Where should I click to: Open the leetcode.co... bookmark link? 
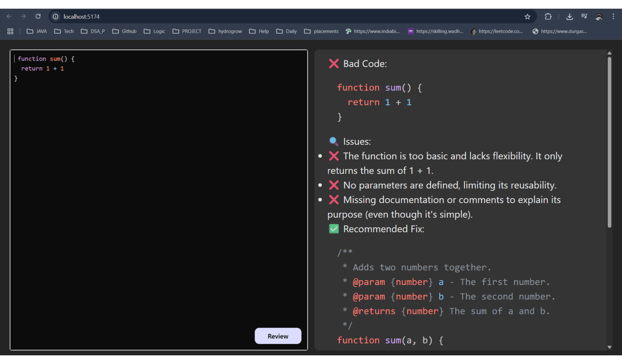click(497, 31)
